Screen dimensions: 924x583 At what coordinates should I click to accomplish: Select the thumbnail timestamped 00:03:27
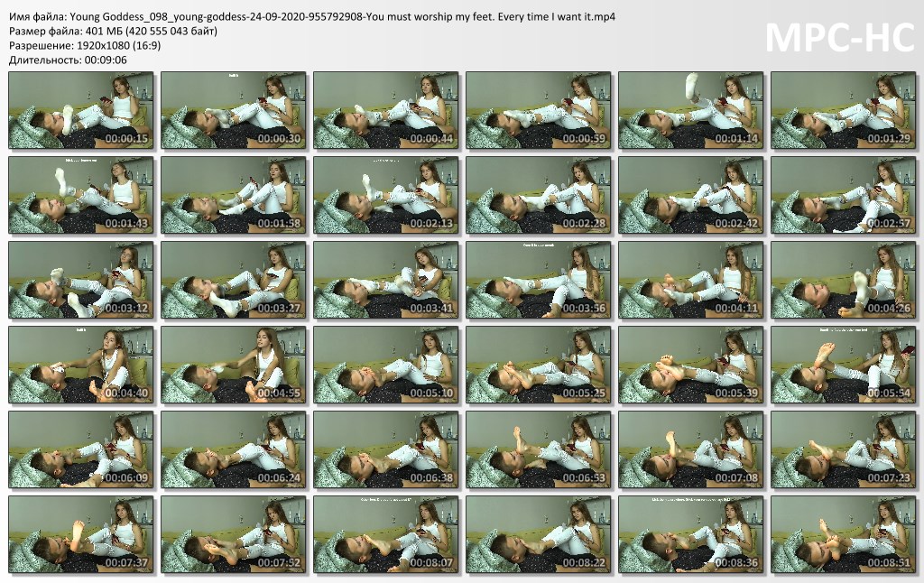[234, 280]
